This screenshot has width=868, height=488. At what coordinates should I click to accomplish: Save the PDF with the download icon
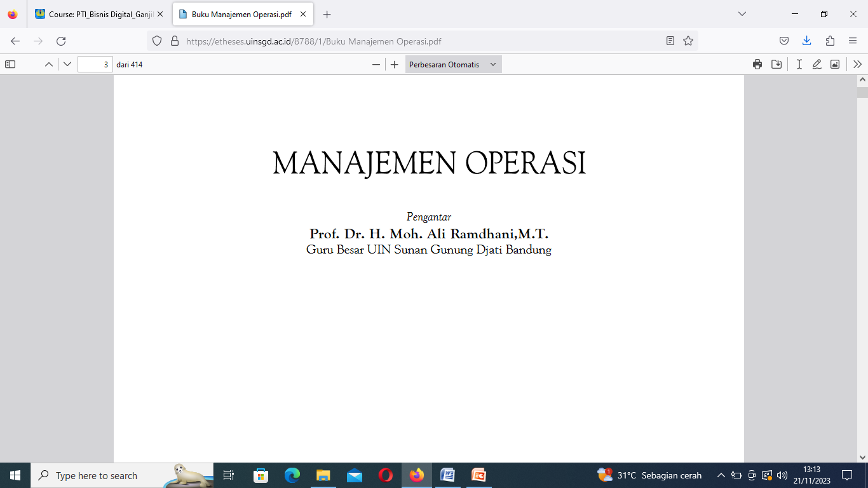click(x=776, y=64)
